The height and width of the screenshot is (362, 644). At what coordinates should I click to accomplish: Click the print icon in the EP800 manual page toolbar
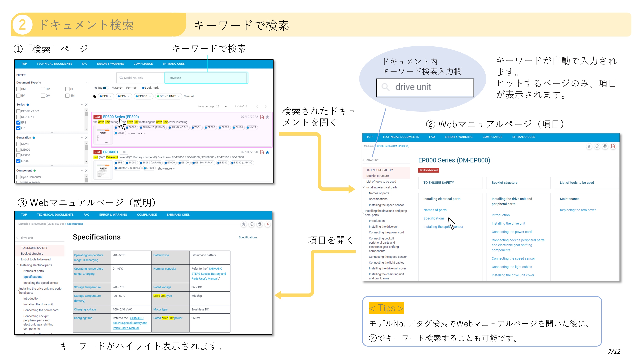tap(605, 146)
